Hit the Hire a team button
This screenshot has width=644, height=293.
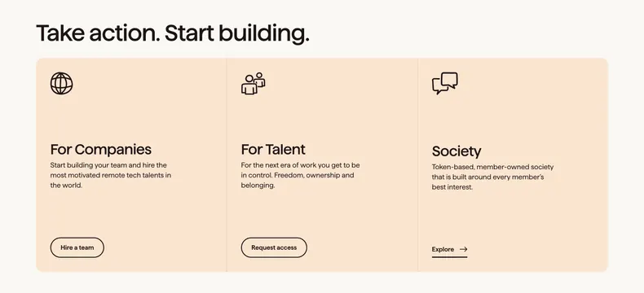[x=77, y=247]
